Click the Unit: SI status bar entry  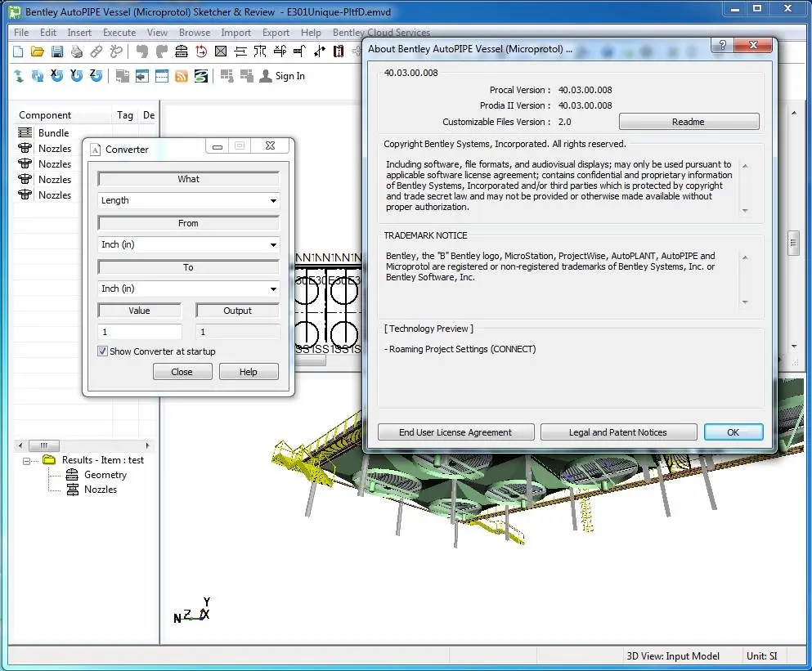pyautogui.click(x=762, y=656)
